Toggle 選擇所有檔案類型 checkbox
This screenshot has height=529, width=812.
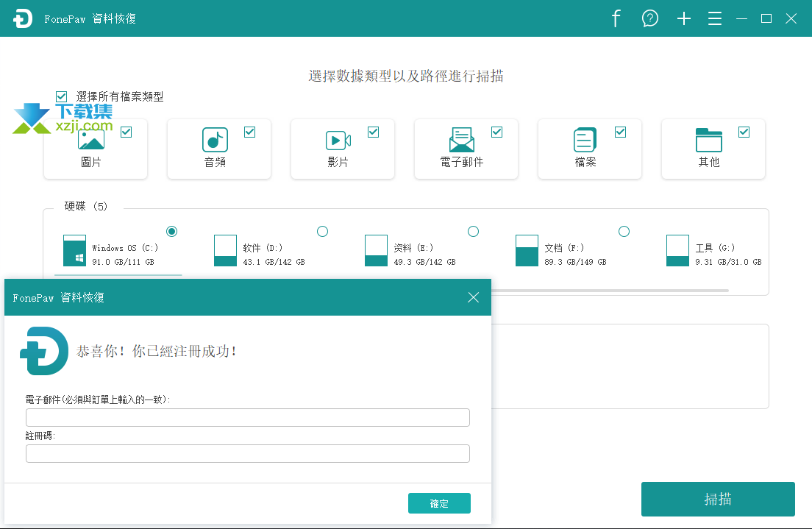(61, 96)
